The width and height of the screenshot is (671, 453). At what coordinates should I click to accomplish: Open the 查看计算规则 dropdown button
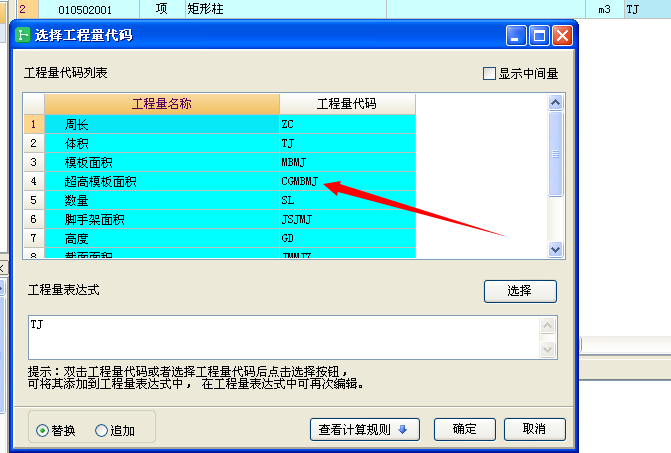coord(365,429)
